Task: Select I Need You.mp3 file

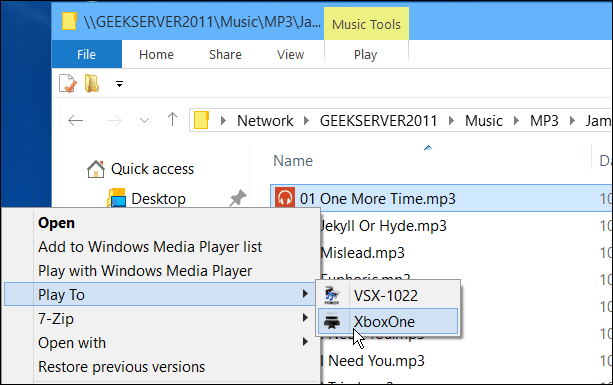Action: (373, 361)
